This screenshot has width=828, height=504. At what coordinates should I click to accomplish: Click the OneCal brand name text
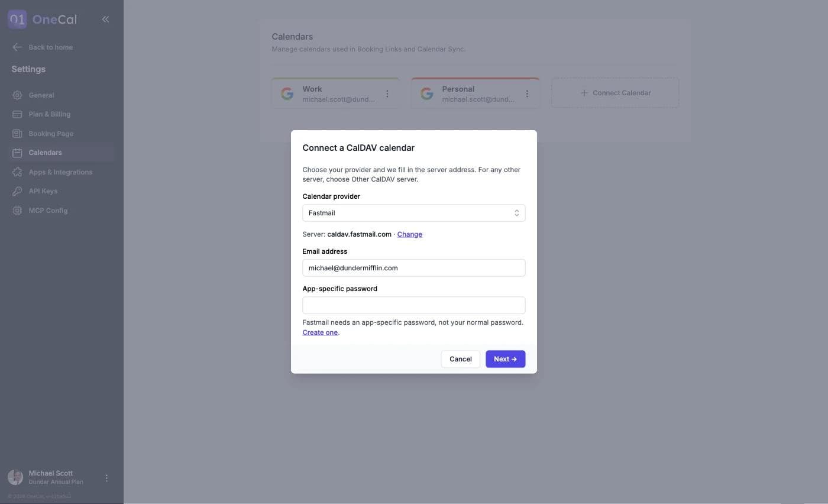point(55,19)
